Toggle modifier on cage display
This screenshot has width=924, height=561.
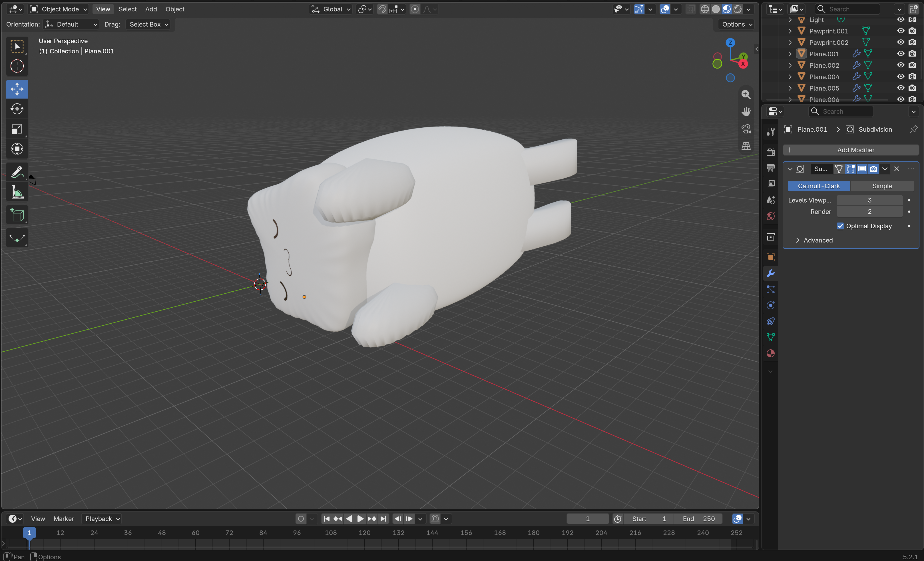839,169
